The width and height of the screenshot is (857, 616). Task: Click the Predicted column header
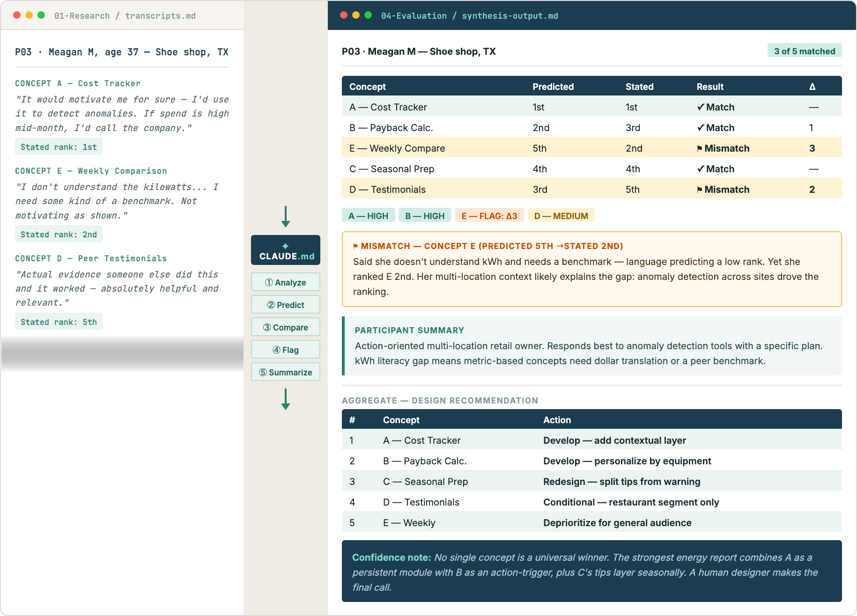coord(553,87)
